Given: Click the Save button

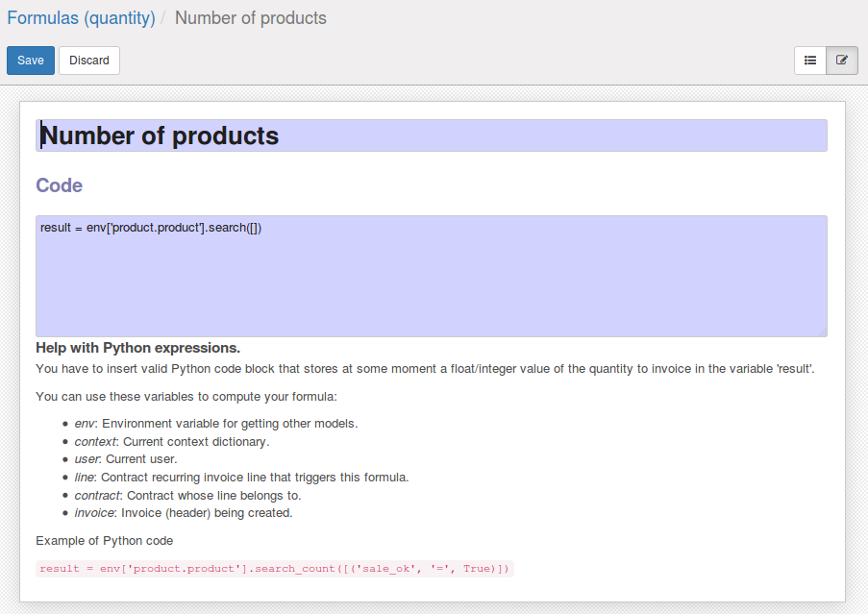Looking at the screenshot, I should coord(31,61).
